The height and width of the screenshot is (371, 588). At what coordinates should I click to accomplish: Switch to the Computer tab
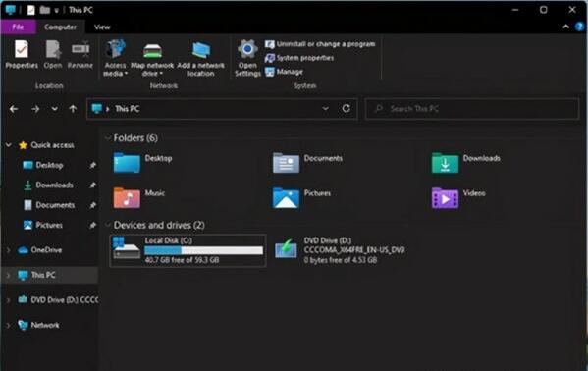pyautogui.click(x=60, y=27)
